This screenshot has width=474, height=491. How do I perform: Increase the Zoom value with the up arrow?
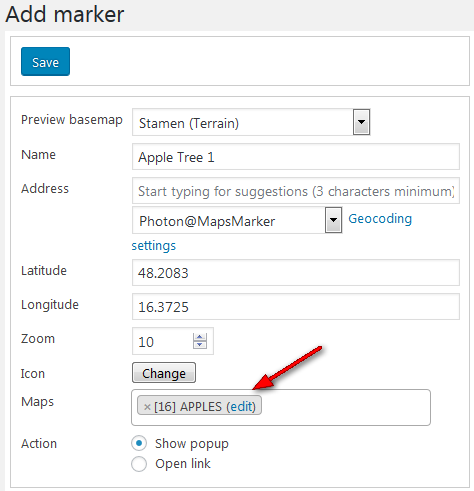pyautogui.click(x=200, y=337)
